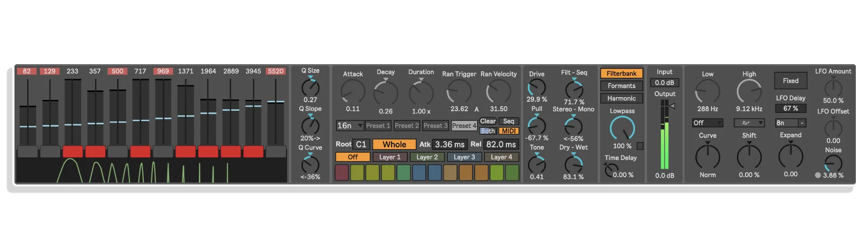868x249 pixels.
Task: Open the 8n LFO rate dropdown
Action: coord(786,123)
